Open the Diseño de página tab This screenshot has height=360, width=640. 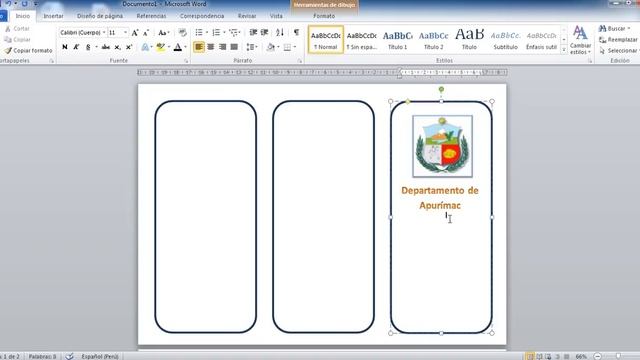pyautogui.click(x=100, y=16)
